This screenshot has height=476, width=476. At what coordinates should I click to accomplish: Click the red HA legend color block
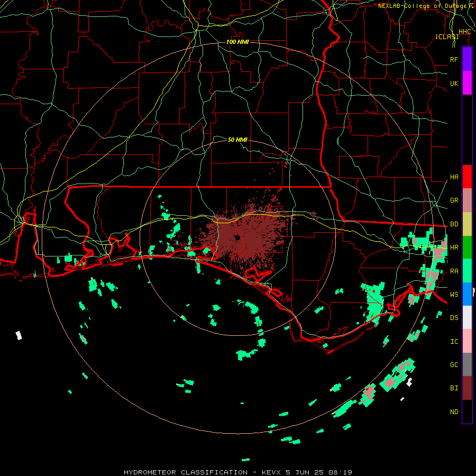click(x=467, y=177)
